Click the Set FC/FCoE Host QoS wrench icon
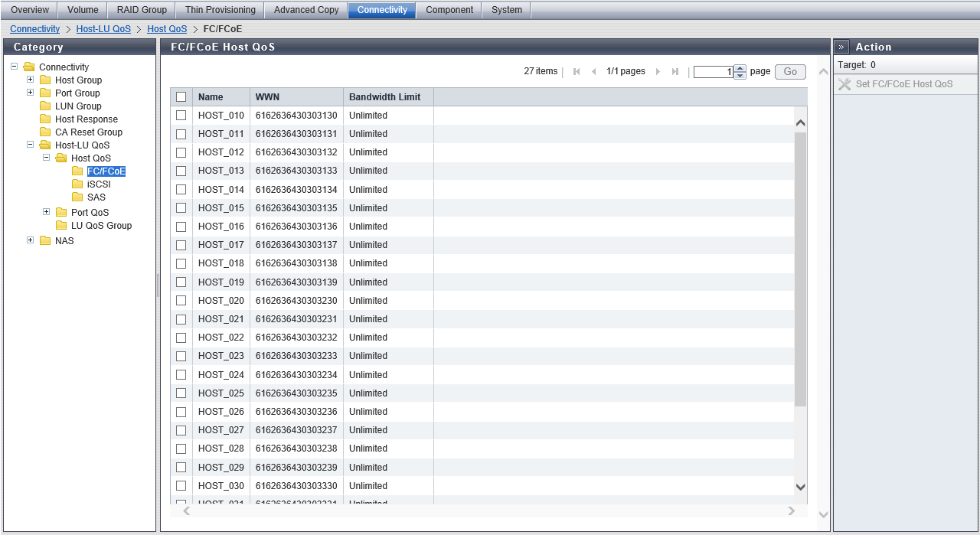Screen dimensions: 980x535 click(844, 84)
